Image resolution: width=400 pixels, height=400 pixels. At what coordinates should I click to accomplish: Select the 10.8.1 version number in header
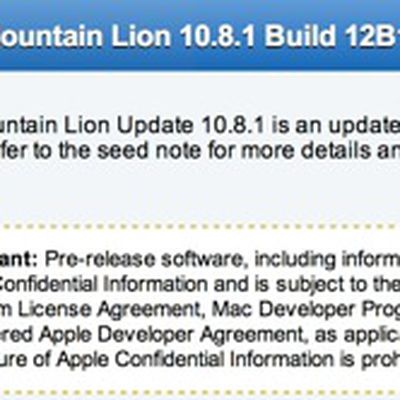pos(219,36)
